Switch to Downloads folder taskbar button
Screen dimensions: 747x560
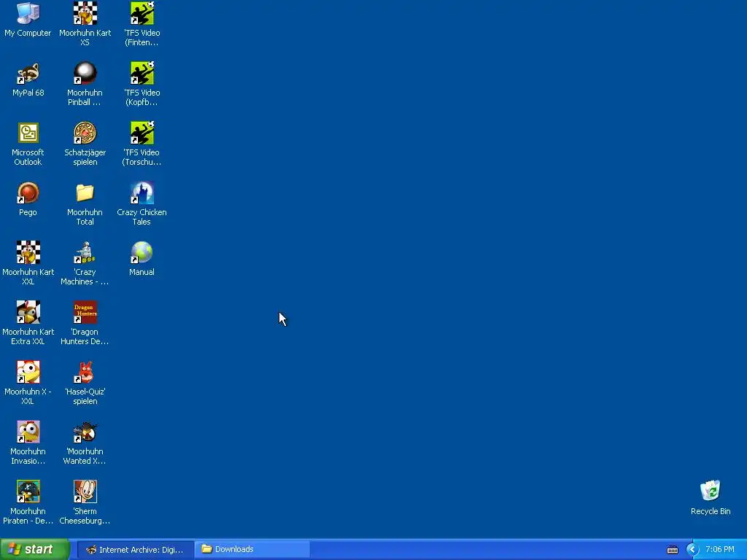[x=252, y=550]
